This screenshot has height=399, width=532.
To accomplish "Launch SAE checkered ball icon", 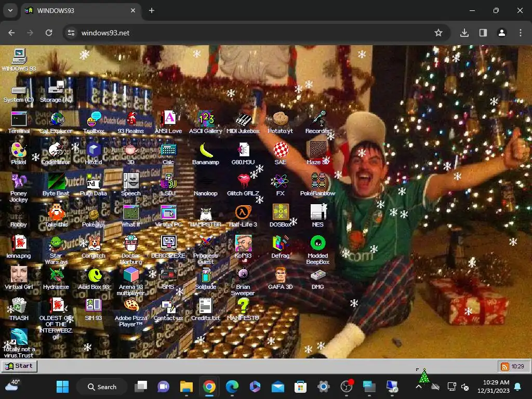I will (281, 154).
